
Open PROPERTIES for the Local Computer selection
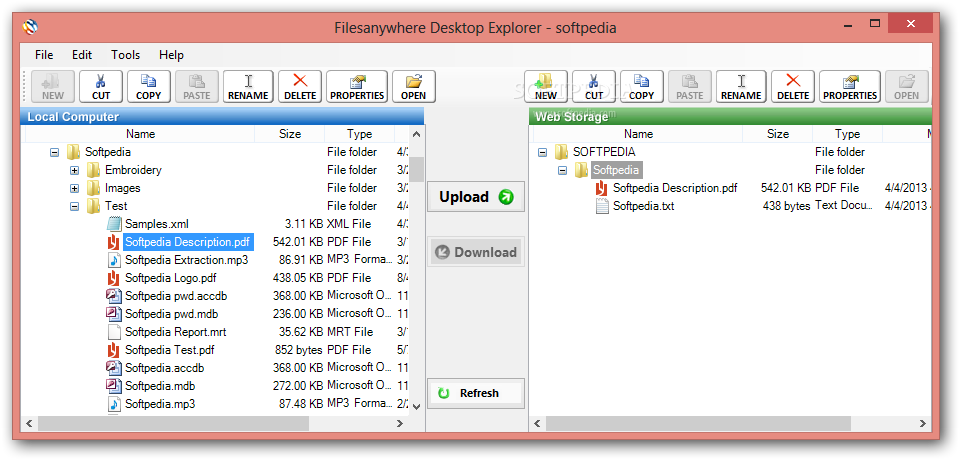coord(357,86)
